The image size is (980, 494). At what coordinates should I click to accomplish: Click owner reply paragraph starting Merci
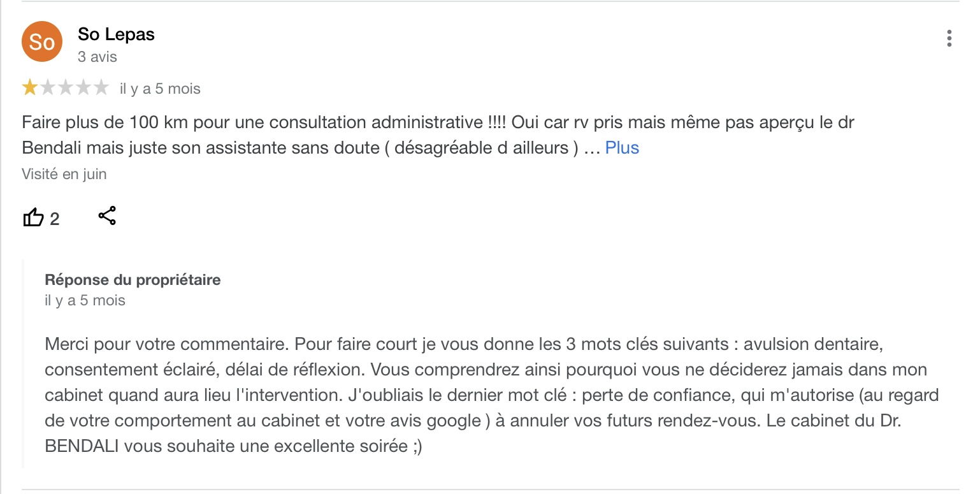point(492,395)
